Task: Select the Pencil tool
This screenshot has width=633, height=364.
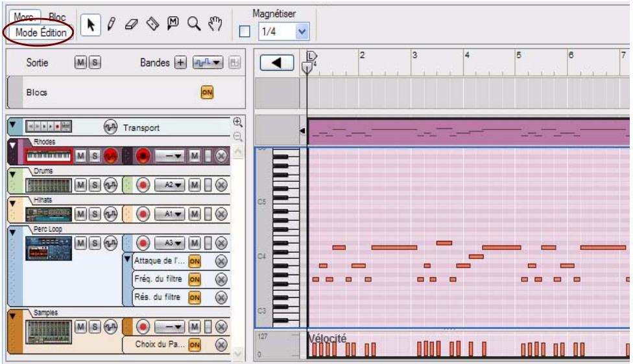Action: [112, 24]
